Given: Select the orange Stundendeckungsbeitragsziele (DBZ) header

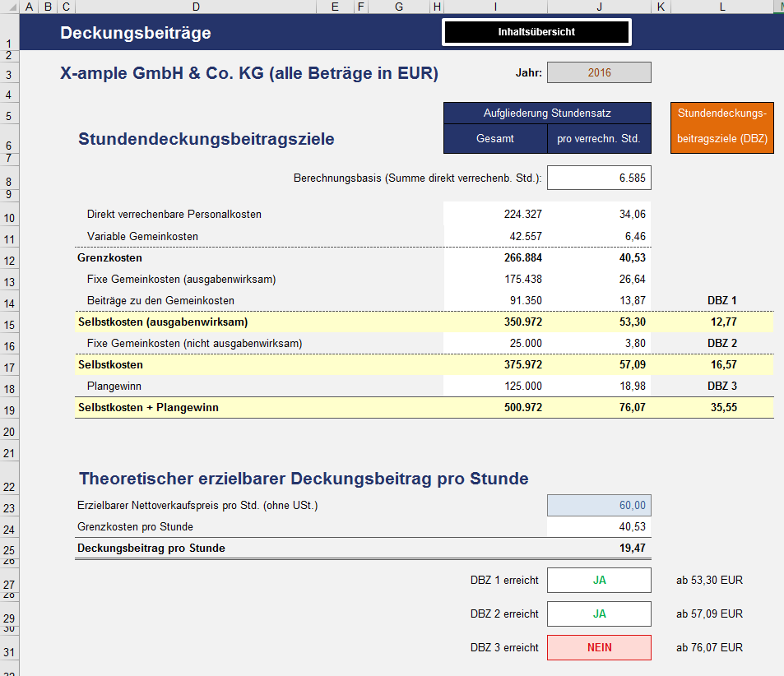Looking at the screenshot, I should point(721,127).
